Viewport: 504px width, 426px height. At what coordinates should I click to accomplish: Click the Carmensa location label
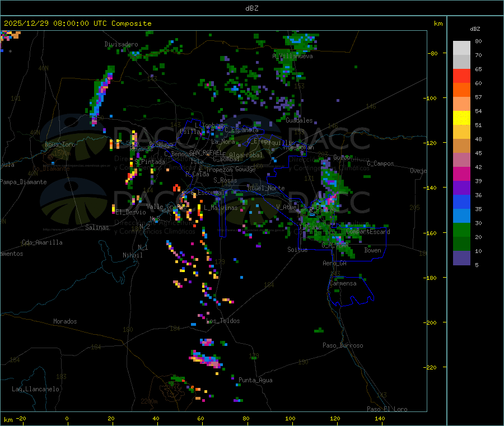click(x=343, y=283)
